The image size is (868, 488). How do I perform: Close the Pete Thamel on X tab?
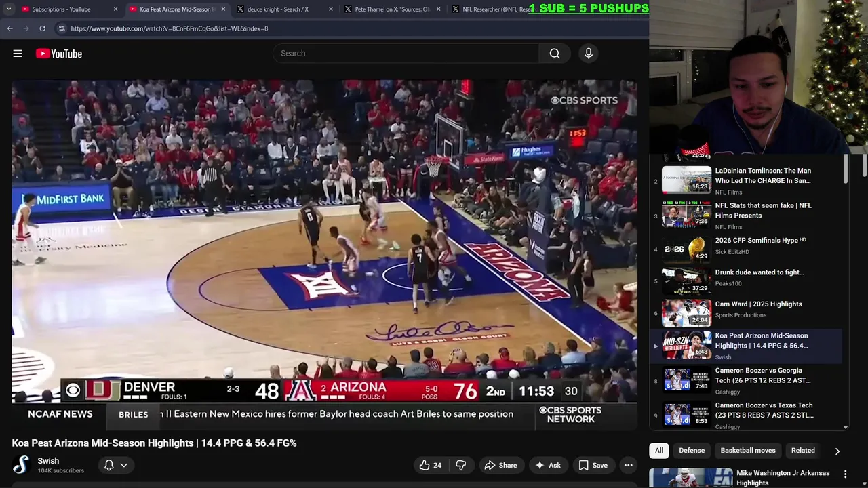click(438, 9)
